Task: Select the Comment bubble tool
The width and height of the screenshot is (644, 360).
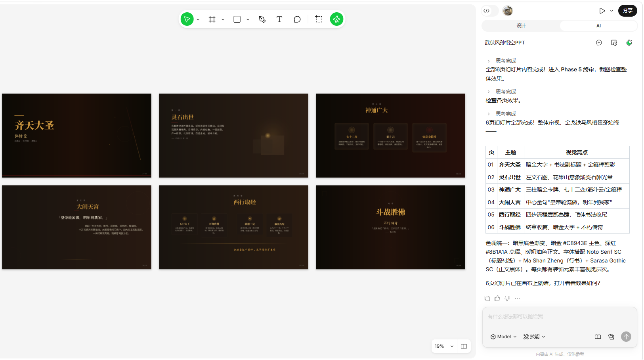Action: (x=297, y=19)
